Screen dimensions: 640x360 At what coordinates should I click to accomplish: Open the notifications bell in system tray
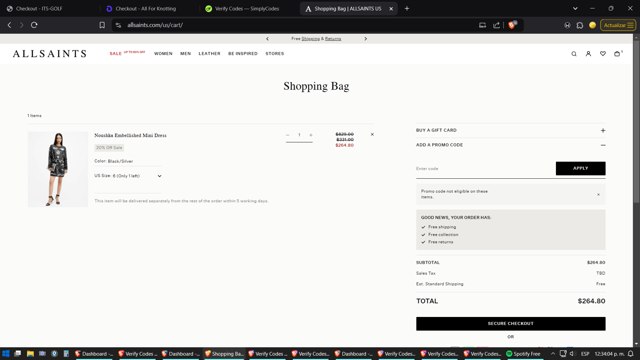tap(631, 353)
